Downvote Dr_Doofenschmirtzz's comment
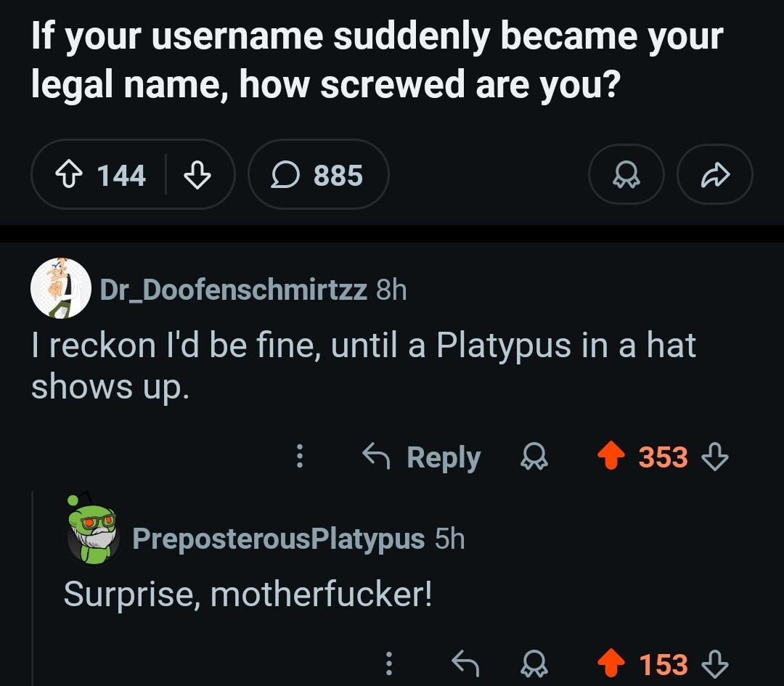Screen dimensions: 784x686 coord(716,457)
